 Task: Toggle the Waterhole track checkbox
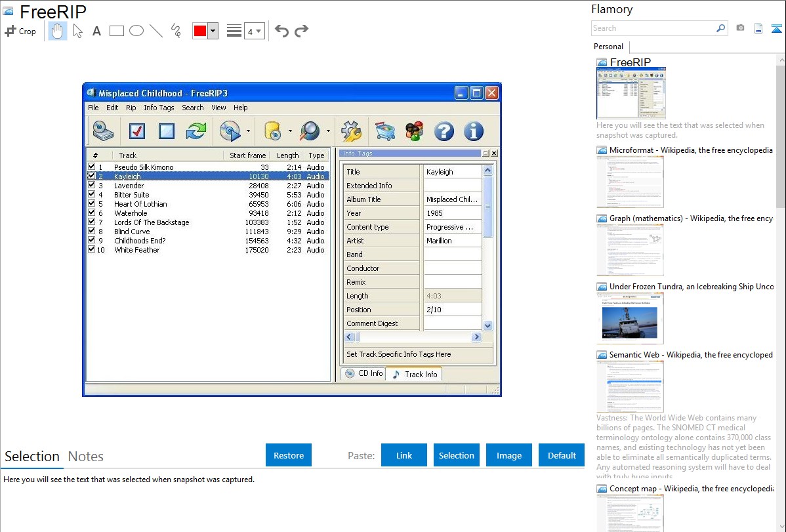point(92,213)
